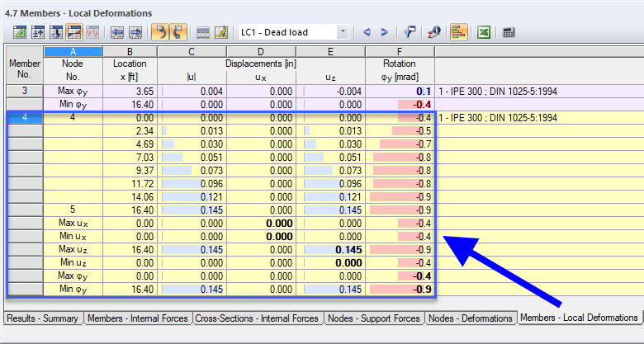Click location cell 11.72
The image size is (644, 344).
130,183
